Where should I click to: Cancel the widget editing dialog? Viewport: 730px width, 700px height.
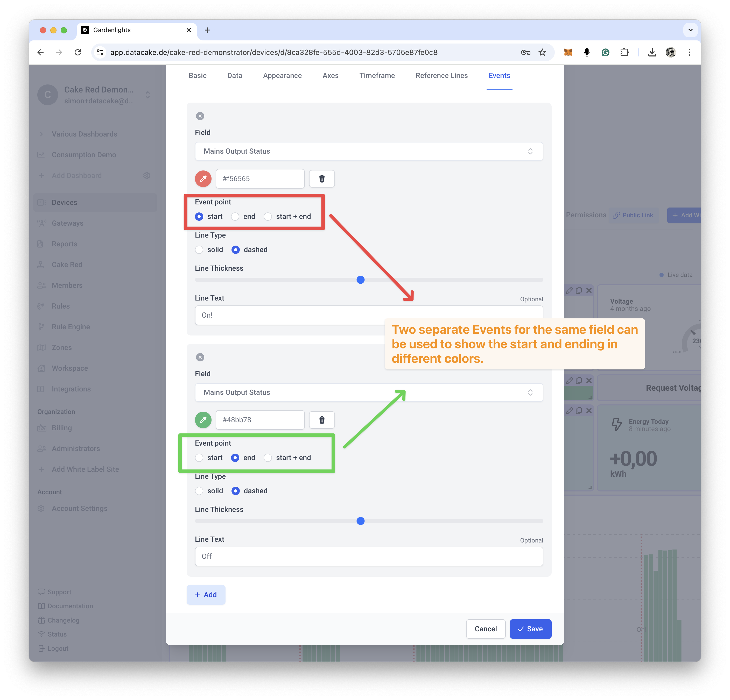pos(486,629)
